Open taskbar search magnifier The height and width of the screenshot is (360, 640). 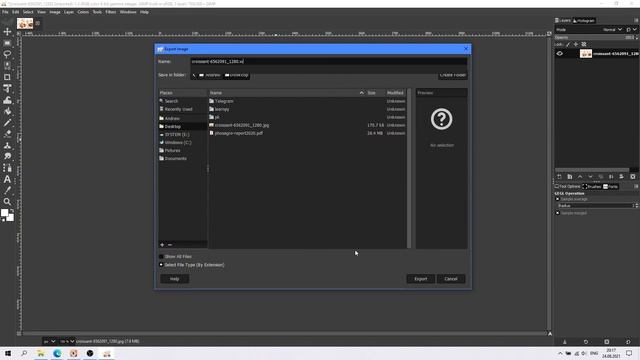click(x=24, y=353)
